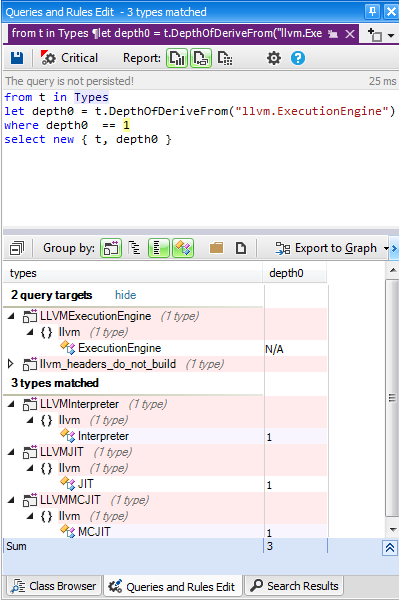Click the document icon in results toolbar
399x600 pixels.
pyautogui.click(x=241, y=248)
